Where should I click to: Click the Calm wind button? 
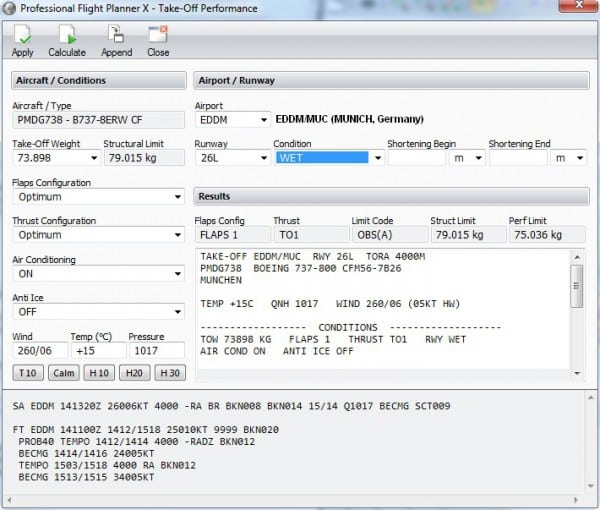tap(63, 373)
